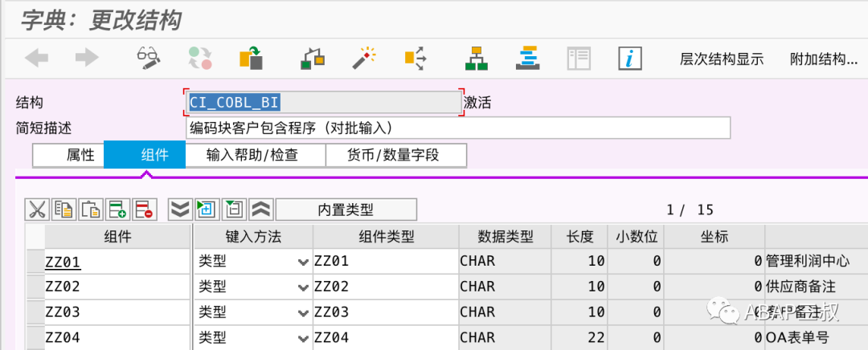Delete the row with the red minus icon
The width and height of the screenshot is (868, 350).
click(145, 210)
